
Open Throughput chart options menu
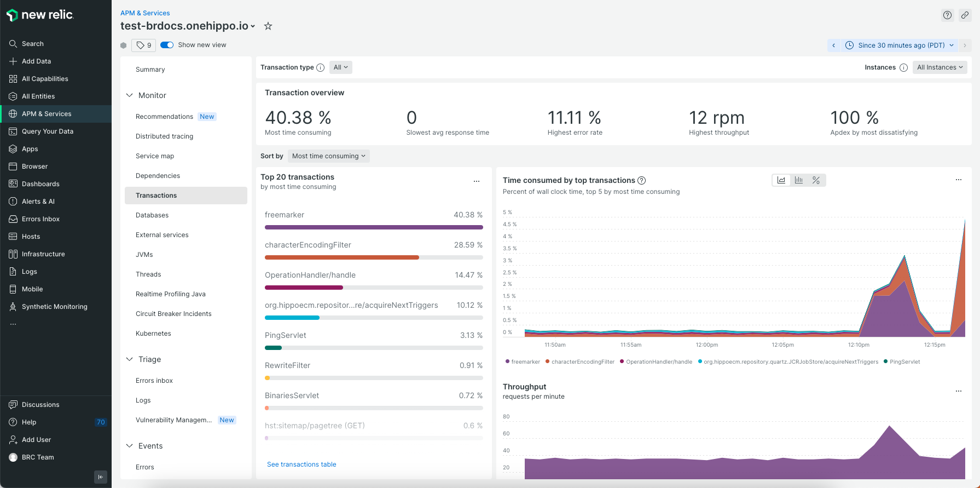[959, 391]
